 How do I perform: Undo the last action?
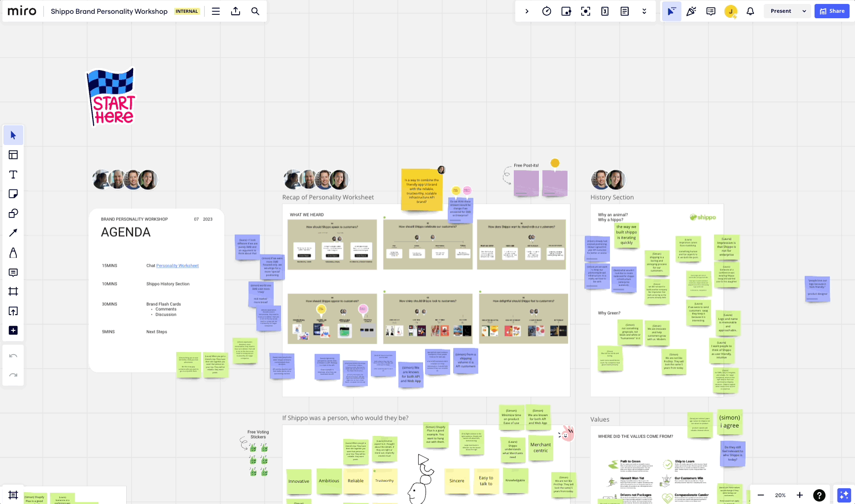click(x=13, y=356)
